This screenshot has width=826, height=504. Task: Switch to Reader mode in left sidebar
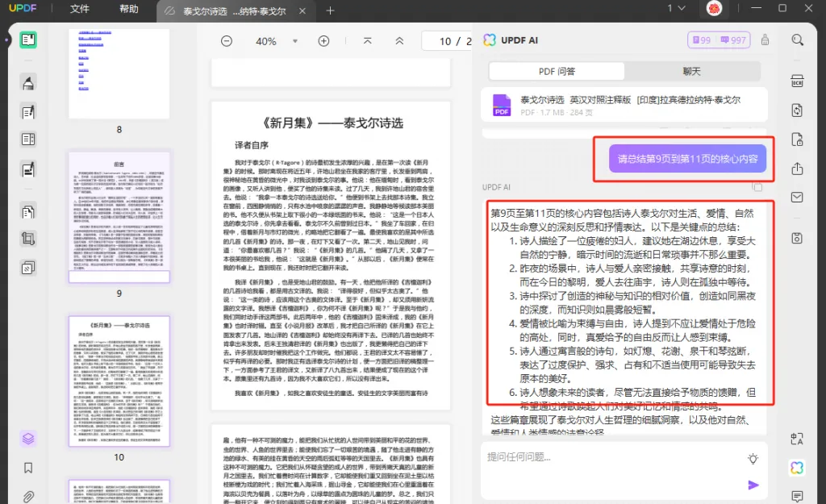coord(28,40)
